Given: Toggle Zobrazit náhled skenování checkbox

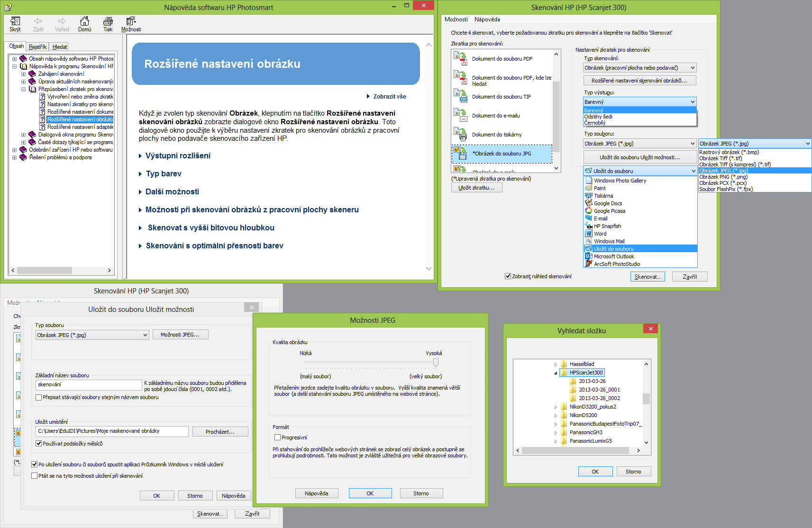Looking at the screenshot, I should tap(508, 276).
